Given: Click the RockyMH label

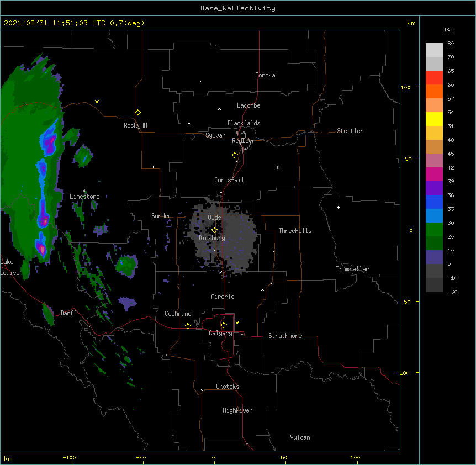Looking at the screenshot, I should point(135,125).
